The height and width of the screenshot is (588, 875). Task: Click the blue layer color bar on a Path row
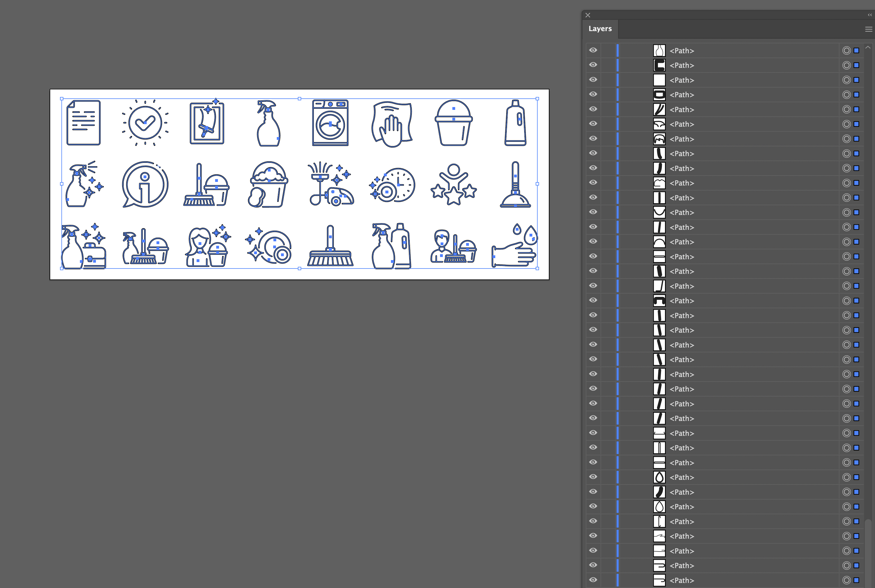(x=618, y=50)
